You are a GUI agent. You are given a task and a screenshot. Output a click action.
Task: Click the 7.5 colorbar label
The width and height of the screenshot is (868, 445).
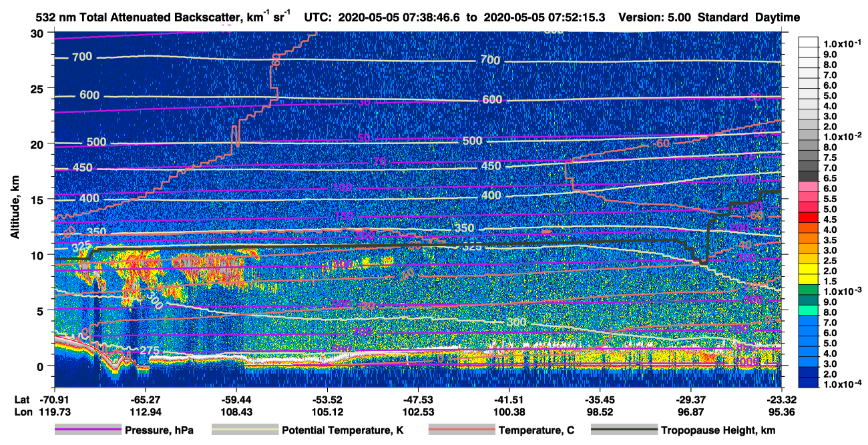pos(831,157)
